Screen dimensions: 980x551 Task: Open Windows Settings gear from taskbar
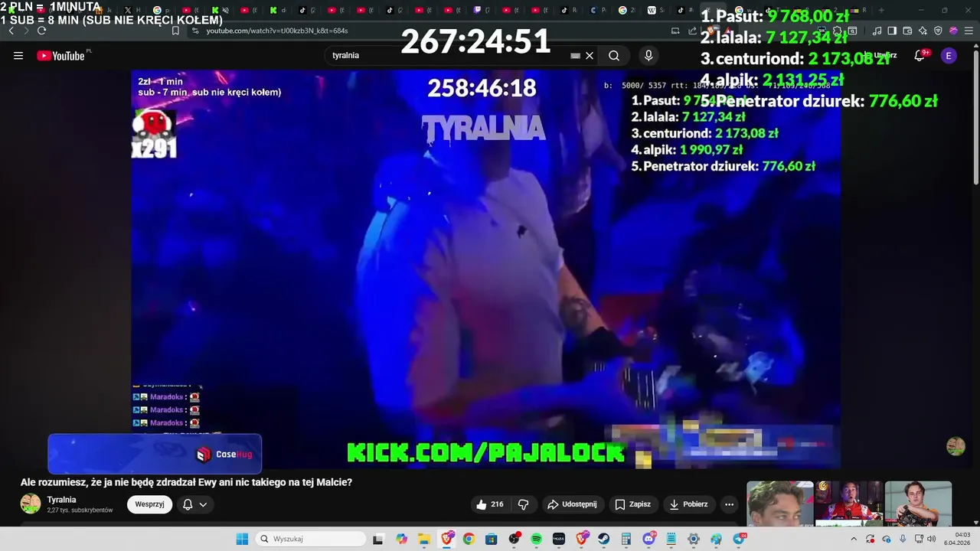[694, 539]
